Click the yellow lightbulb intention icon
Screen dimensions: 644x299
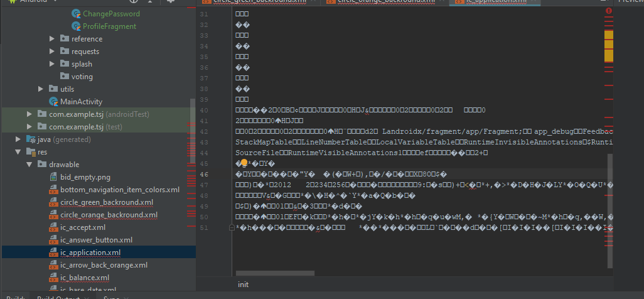(x=244, y=163)
